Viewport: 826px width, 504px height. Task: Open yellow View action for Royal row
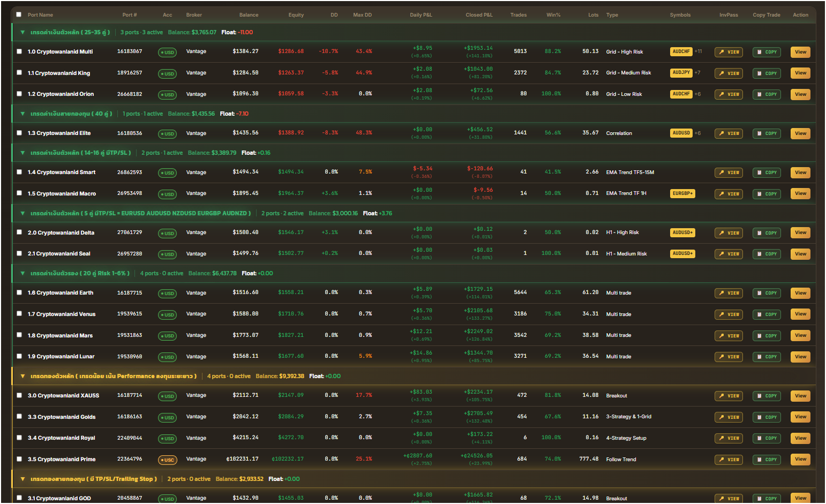coord(800,438)
